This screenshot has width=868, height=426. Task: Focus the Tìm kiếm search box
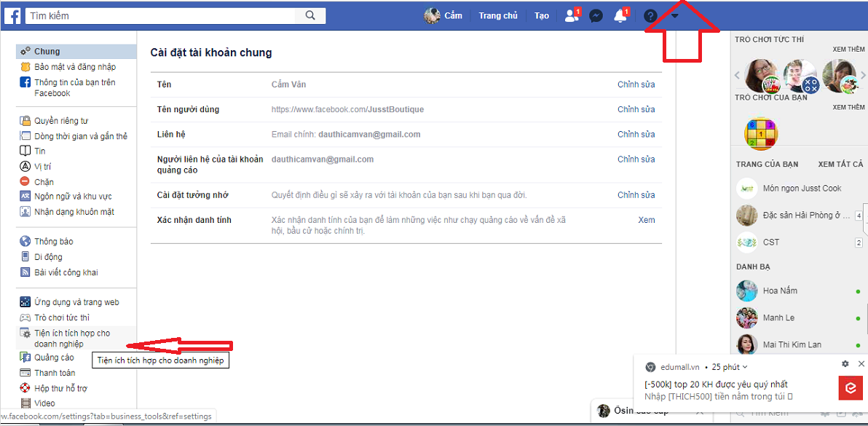161,15
